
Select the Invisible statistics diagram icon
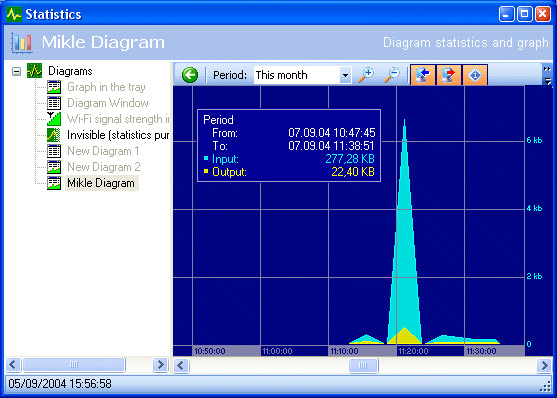click(x=54, y=135)
